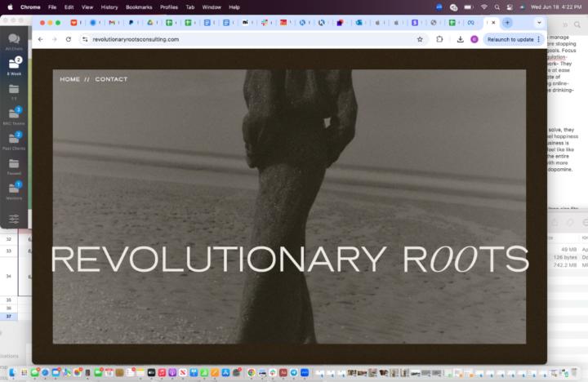The height and width of the screenshot is (382, 588).
Task: Open the File menu
Action: point(52,7)
